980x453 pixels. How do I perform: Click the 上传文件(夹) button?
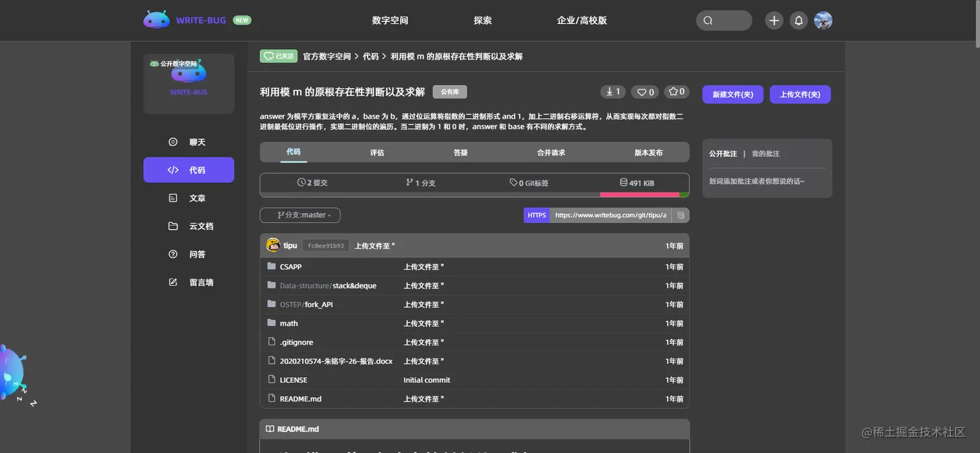[x=800, y=94]
